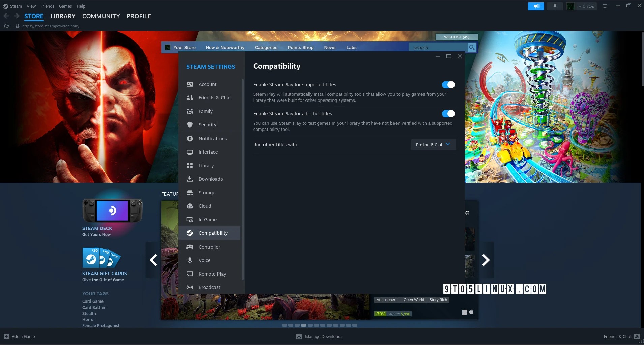
Task: Click the search magnifier icon
Action: pyautogui.click(x=472, y=47)
